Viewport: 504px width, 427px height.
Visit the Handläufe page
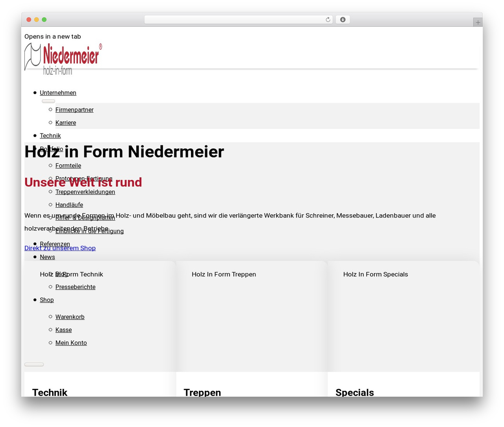(69, 205)
